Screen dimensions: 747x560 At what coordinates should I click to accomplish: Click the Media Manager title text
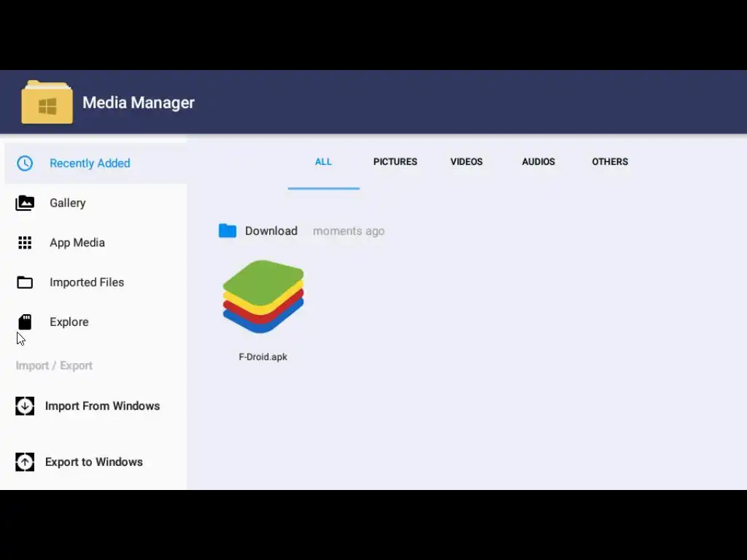(139, 102)
